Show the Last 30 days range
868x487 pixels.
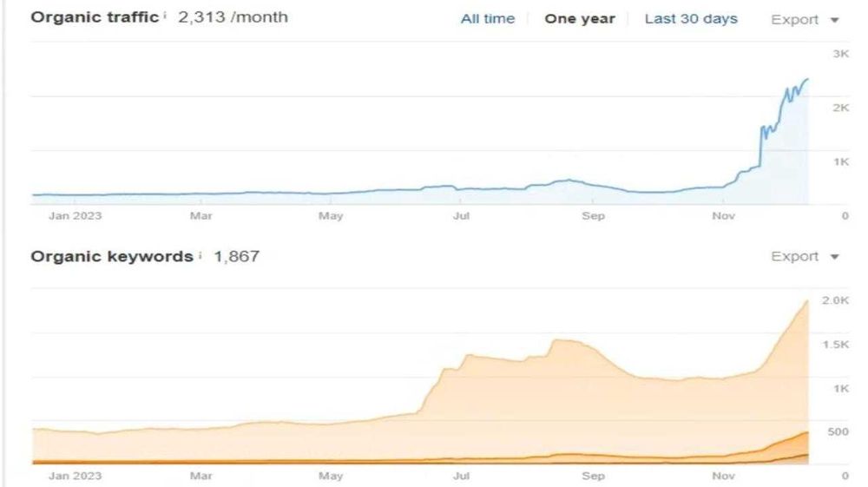[691, 19]
